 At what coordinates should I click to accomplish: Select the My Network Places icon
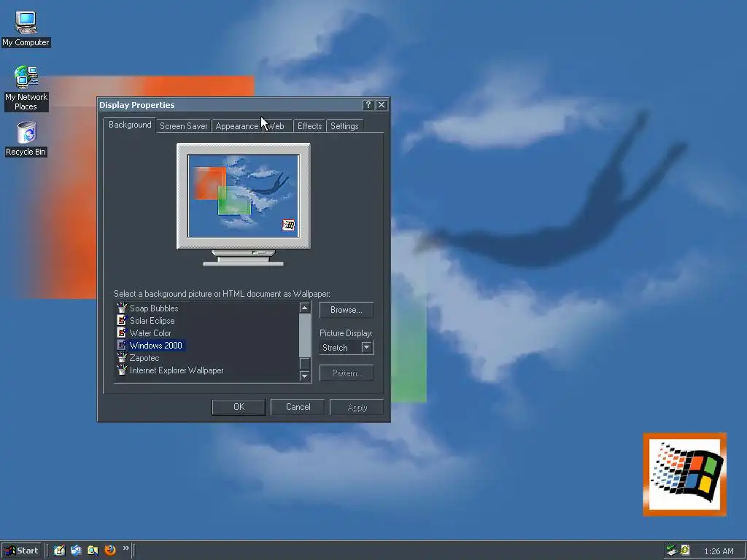[26, 88]
